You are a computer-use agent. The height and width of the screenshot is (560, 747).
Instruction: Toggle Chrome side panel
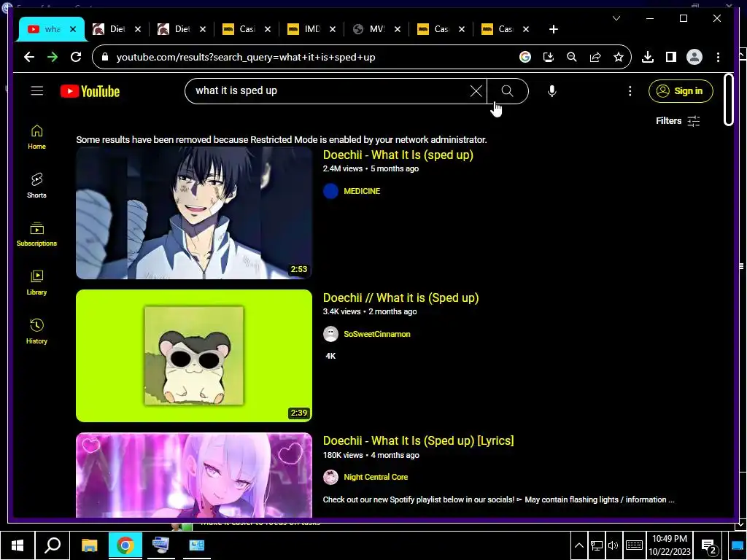[x=671, y=57]
